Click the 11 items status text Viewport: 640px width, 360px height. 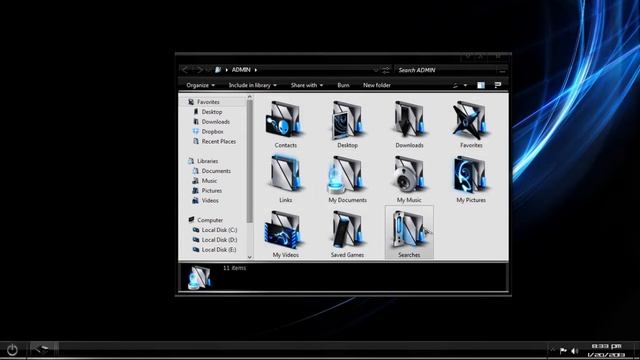point(234,268)
